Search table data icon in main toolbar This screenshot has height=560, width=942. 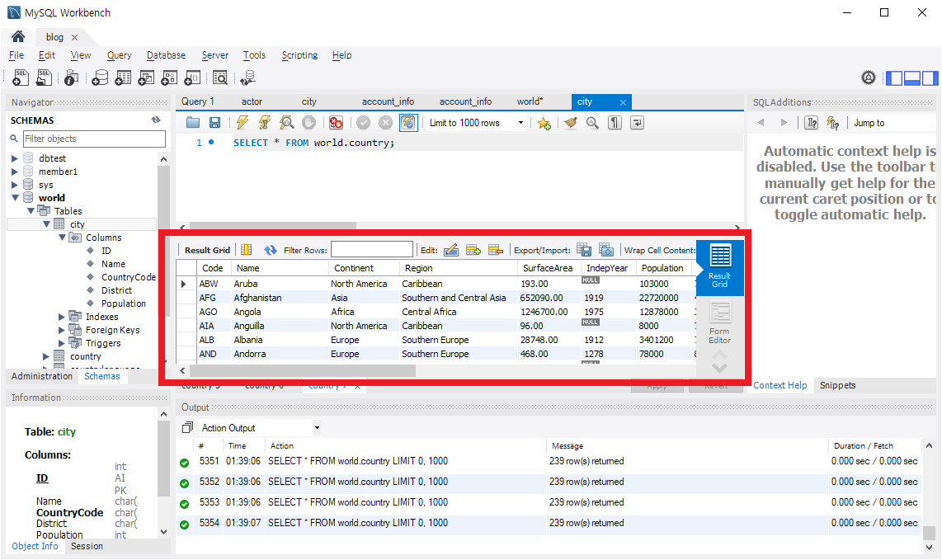[220, 78]
